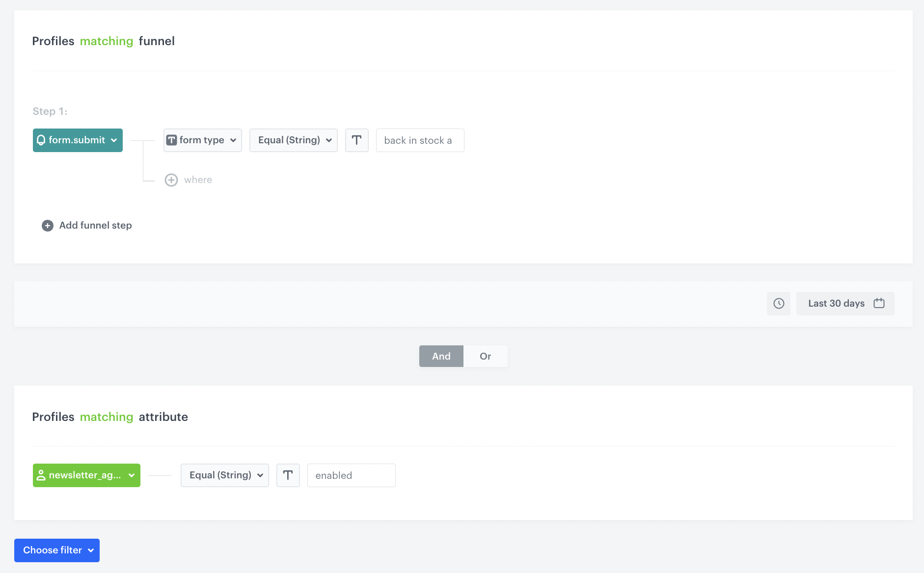The height and width of the screenshot is (573, 924).
Task: Click the text type icon beside Equal (String)
Action: [357, 140]
